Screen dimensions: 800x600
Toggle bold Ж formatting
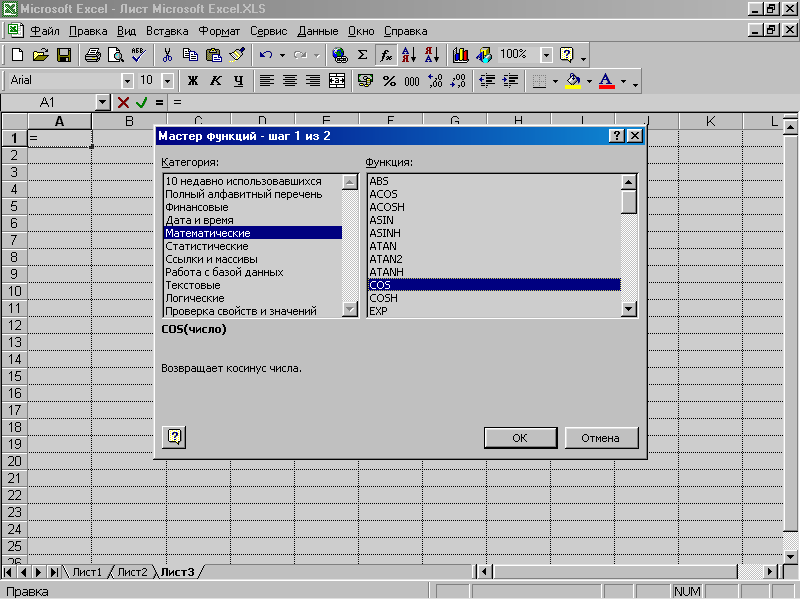[x=192, y=81]
